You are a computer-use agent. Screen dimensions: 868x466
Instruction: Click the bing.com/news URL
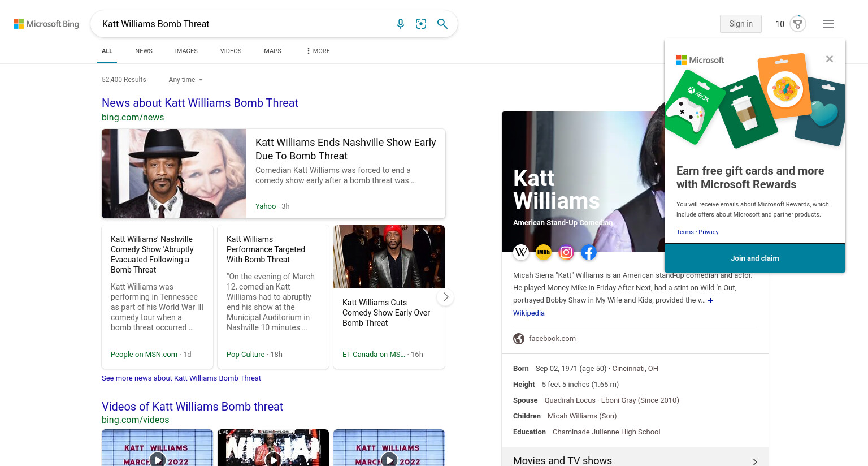133,118
